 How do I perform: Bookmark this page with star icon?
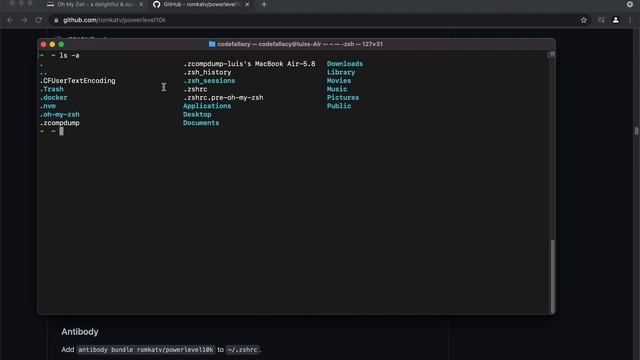584,20
